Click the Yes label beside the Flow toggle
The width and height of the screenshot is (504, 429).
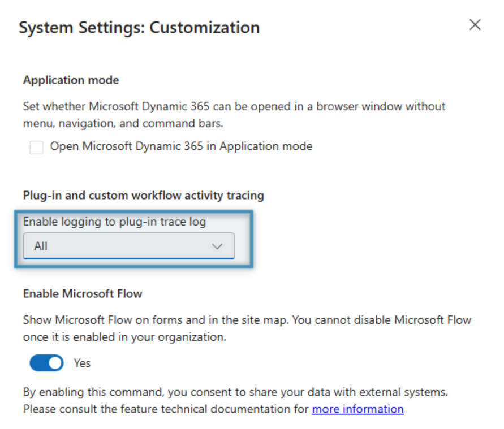pyautogui.click(x=82, y=363)
